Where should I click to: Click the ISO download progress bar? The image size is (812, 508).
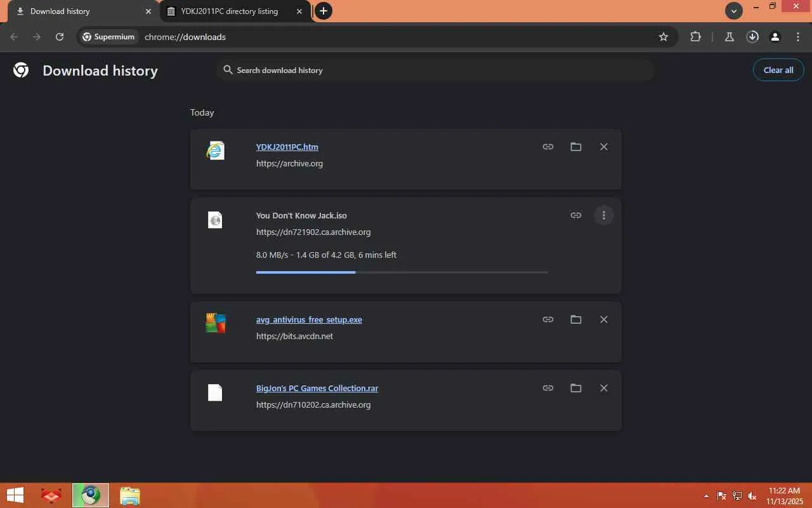[x=402, y=272]
